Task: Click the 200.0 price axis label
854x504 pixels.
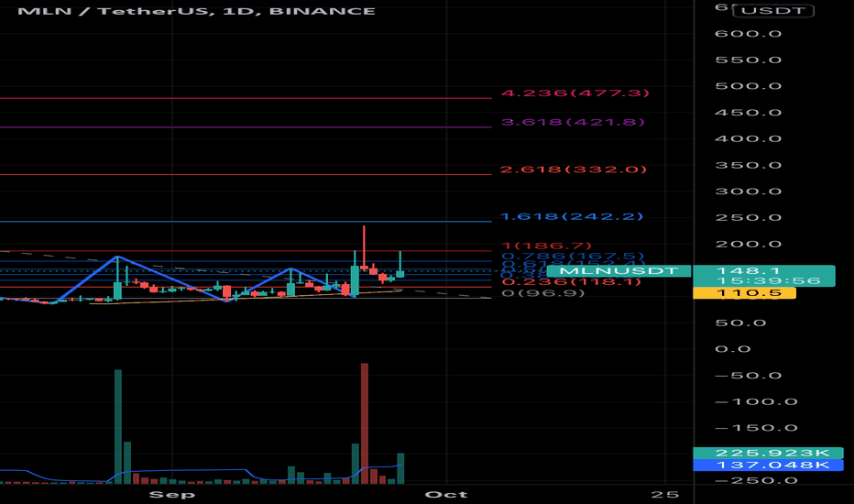Action: [749, 244]
